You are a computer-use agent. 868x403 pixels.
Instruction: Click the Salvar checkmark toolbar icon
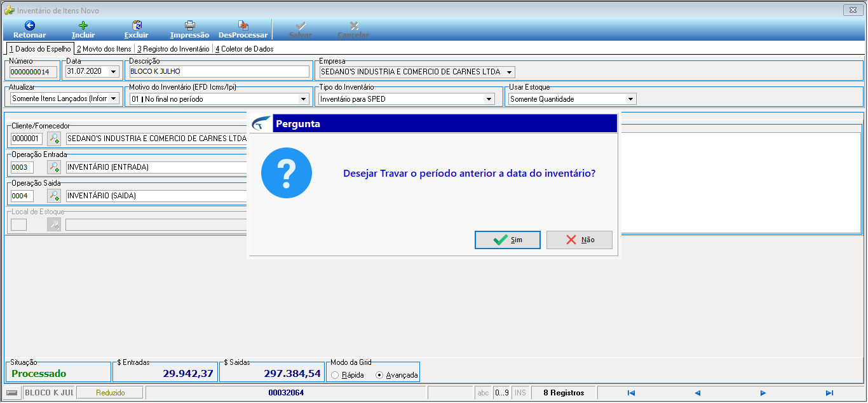[301, 25]
